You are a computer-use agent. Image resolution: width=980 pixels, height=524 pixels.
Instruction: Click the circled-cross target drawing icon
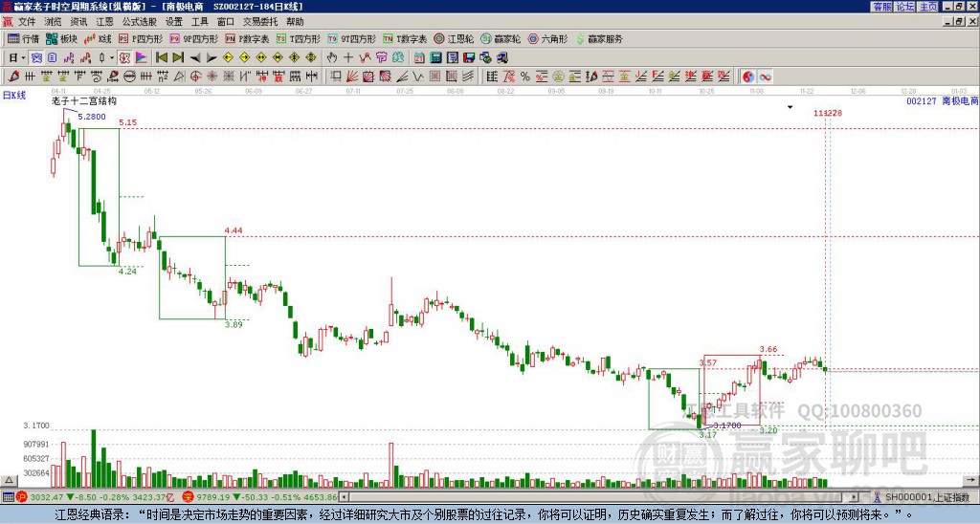pos(195,76)
